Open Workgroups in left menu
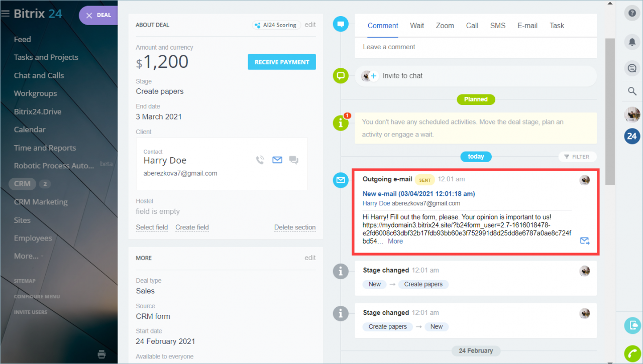Screen dimensions: 643x364 (x=35, y=93)
